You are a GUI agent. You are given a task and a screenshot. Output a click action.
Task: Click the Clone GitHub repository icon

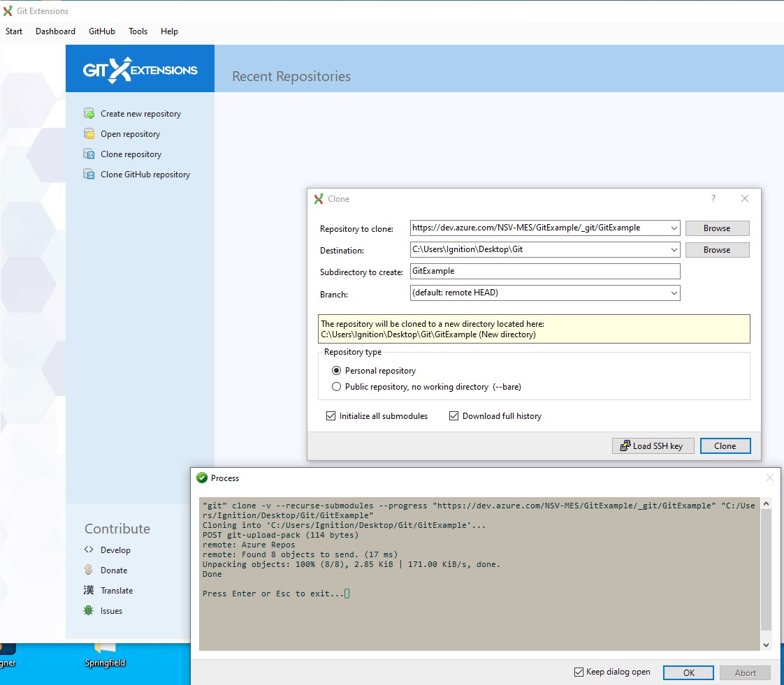(89, 174)
